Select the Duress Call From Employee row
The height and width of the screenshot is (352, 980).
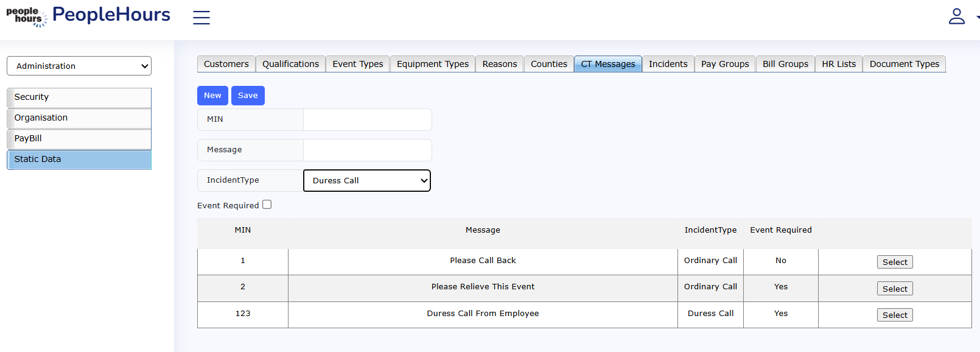click(894, 315)
